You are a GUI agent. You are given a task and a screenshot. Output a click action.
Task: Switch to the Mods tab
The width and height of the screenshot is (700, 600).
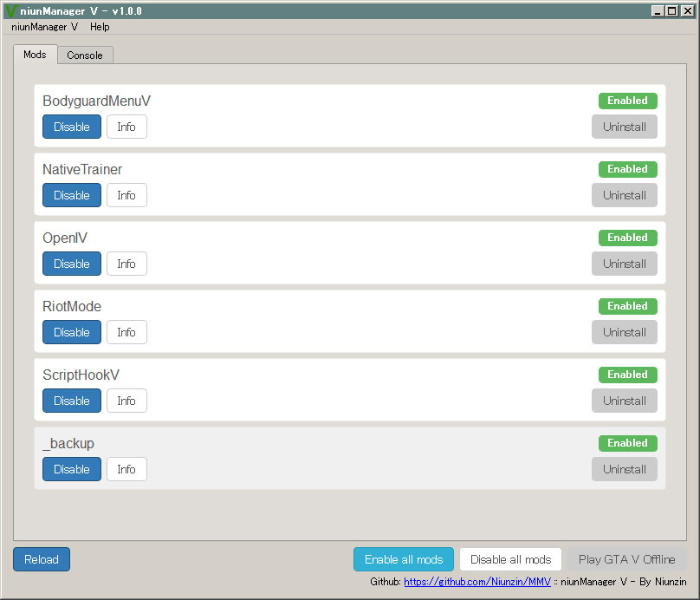[x=35, y=55]
